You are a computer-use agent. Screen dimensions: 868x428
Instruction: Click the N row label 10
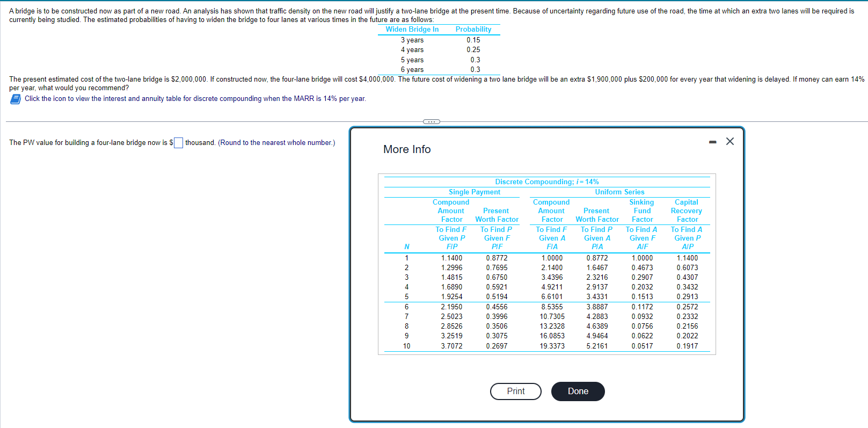(x=407, y=346)
